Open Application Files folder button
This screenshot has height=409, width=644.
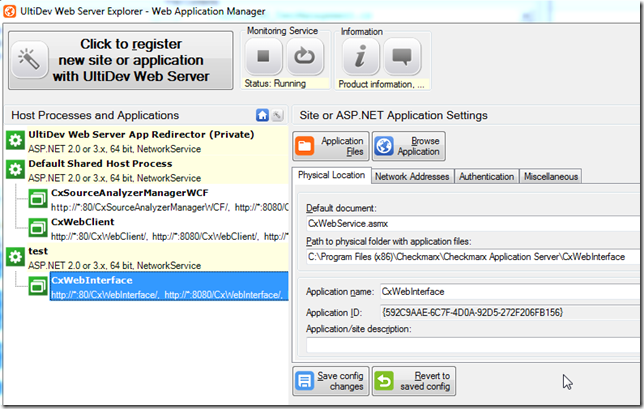click(331, 146)
